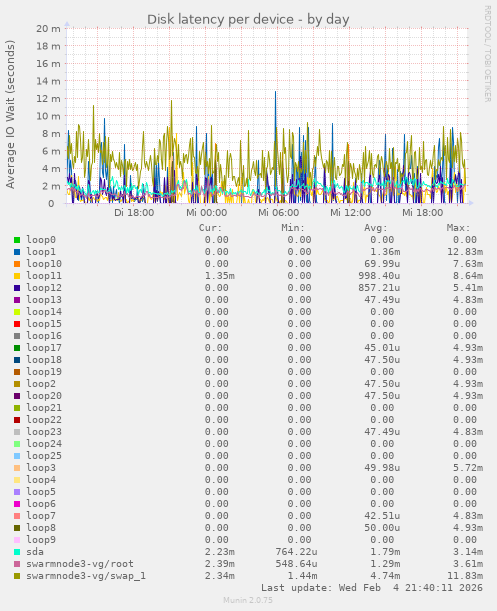This screenshot has width=497, height=611.
Task: Click the loop2 legend label
Action: (41, 384)
